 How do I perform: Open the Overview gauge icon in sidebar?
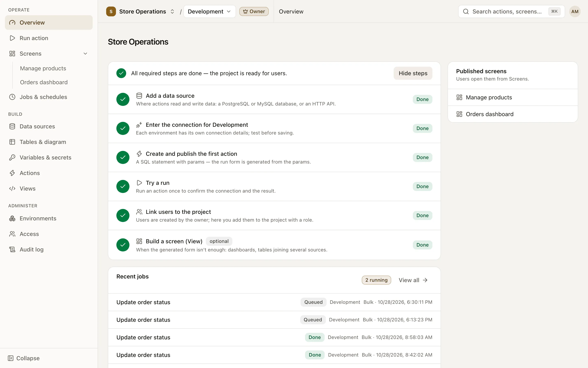(x=12, y=23)
